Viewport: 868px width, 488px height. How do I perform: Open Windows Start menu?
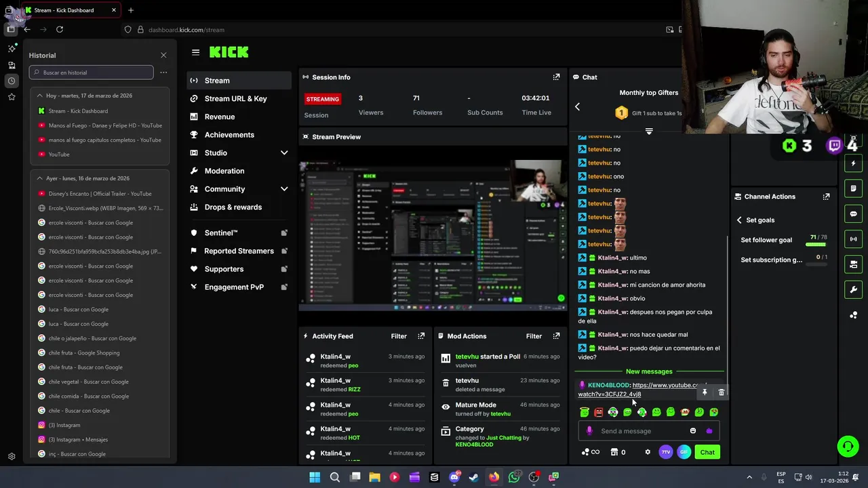[x=315, y=477]
